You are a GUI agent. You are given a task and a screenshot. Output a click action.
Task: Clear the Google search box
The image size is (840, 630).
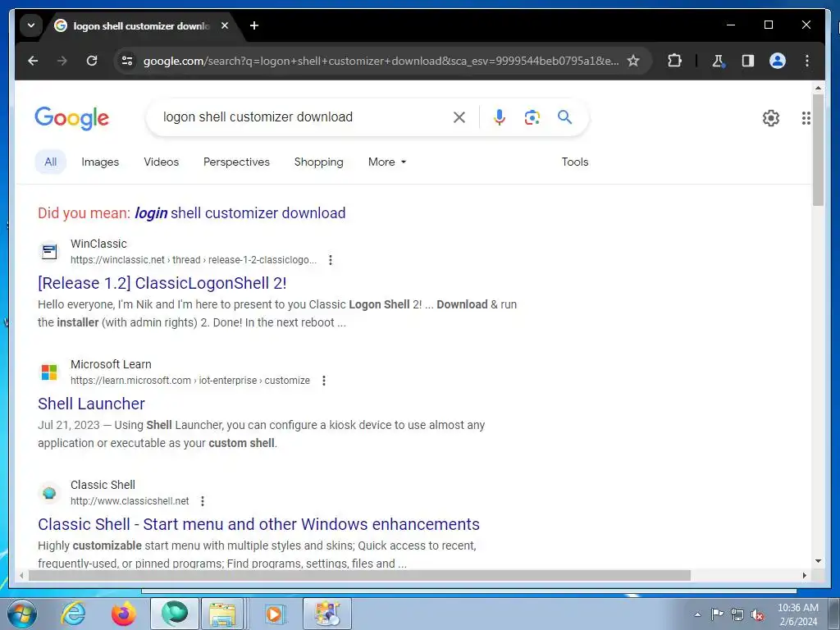[459, 117]
